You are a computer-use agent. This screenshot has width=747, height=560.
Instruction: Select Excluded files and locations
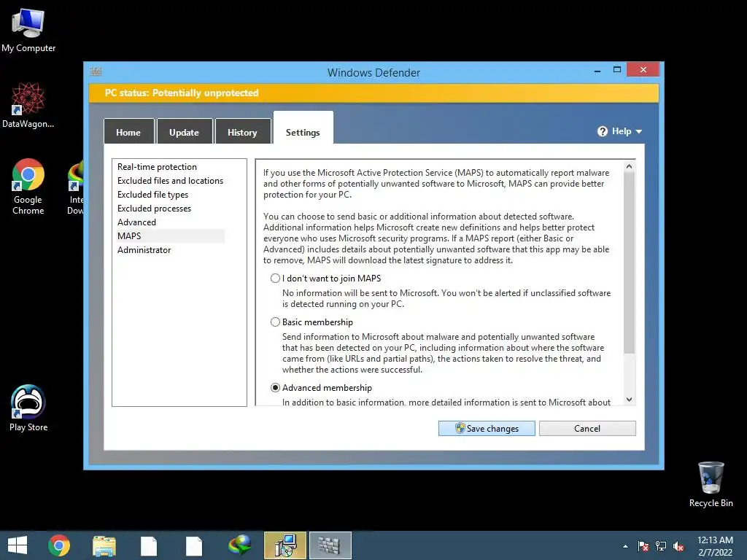pos(170,181)
